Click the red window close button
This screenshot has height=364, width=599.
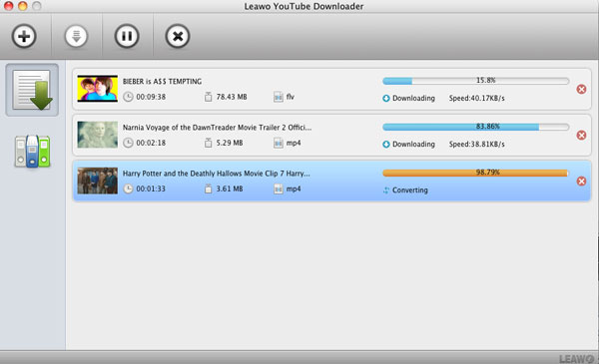tap(8, 6)
